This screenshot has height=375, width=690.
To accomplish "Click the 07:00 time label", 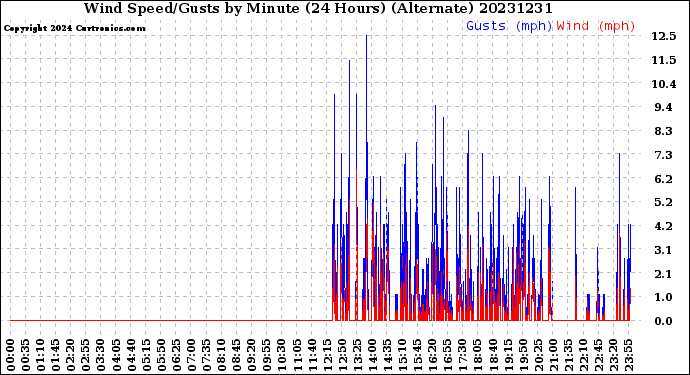I will pyautogui.click(x=191, y=355).
